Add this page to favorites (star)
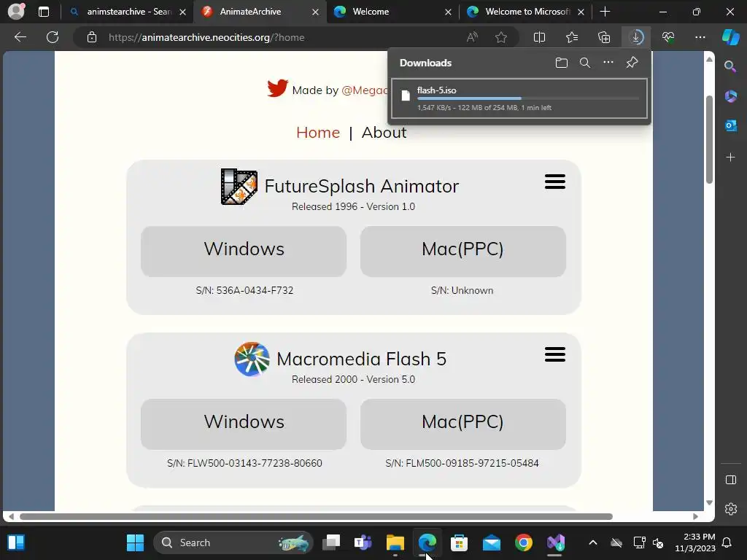 500,37
